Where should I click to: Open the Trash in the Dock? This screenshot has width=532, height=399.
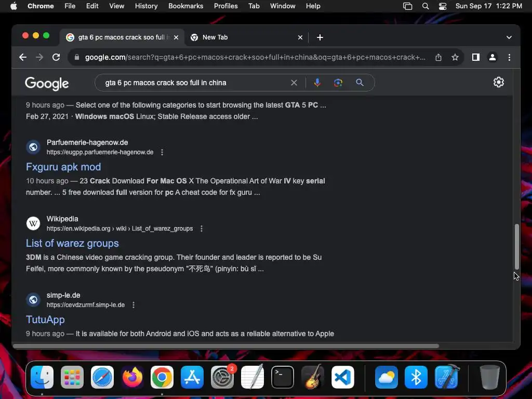click(489, 377)
